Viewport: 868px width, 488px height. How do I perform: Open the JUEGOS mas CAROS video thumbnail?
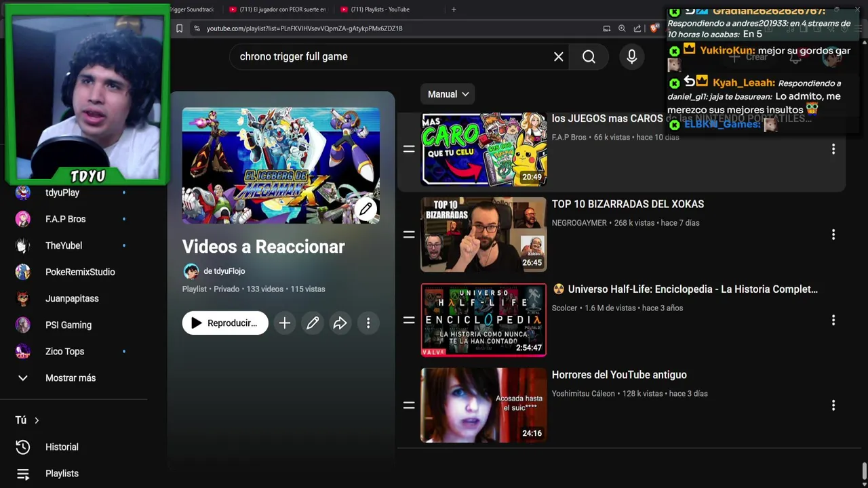(x=484, y=149)
